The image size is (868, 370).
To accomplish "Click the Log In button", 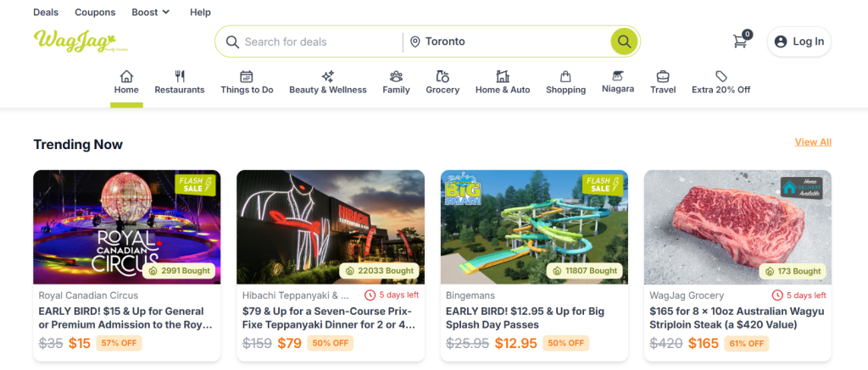I will 799,41.
